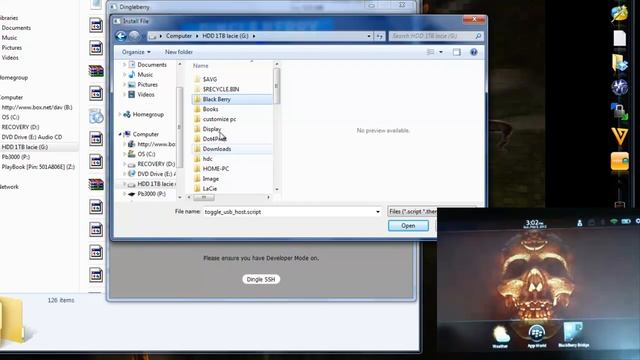Viewport: 640px width, 360px height.
Task: Open the view options dropdown arrow
Action: point(441,52)
